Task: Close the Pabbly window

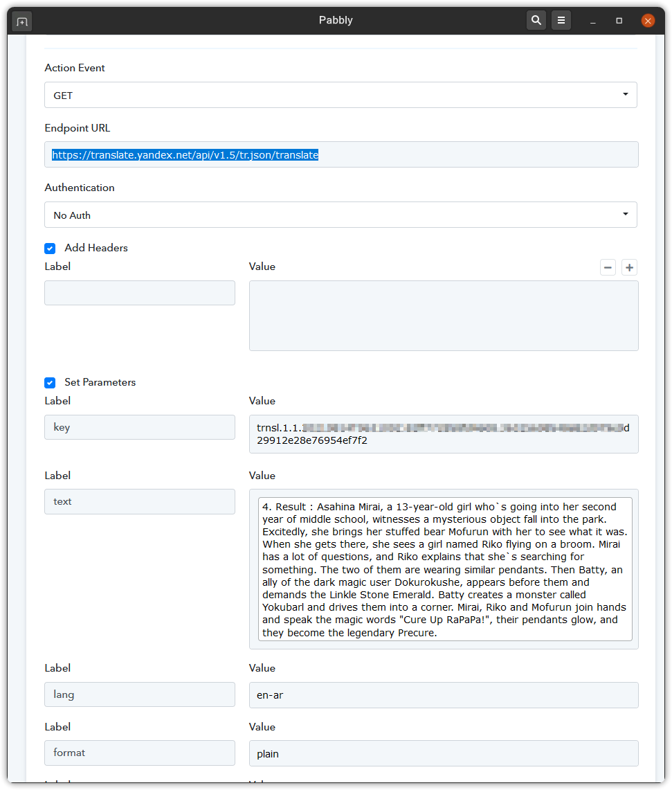Action: coord(648,21)
